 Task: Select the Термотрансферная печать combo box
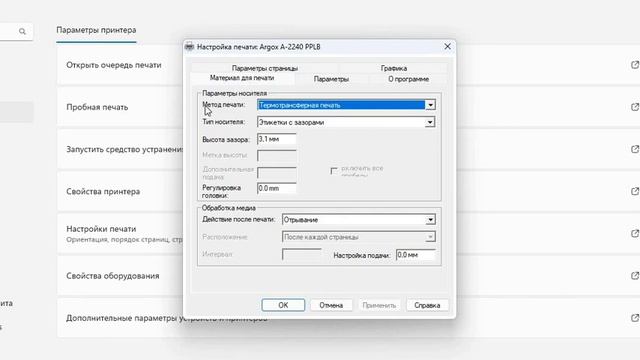tap(346, 105)
